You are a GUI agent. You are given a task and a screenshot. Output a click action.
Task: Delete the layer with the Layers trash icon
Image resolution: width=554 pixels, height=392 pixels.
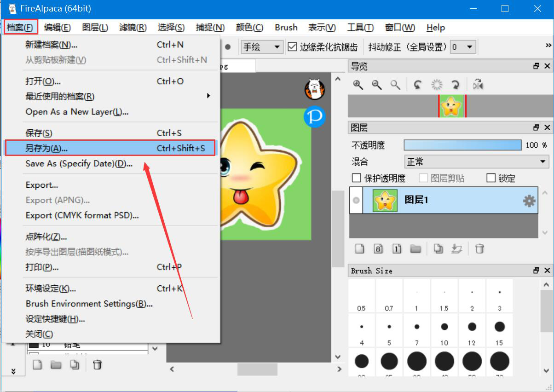coord(479,249)
